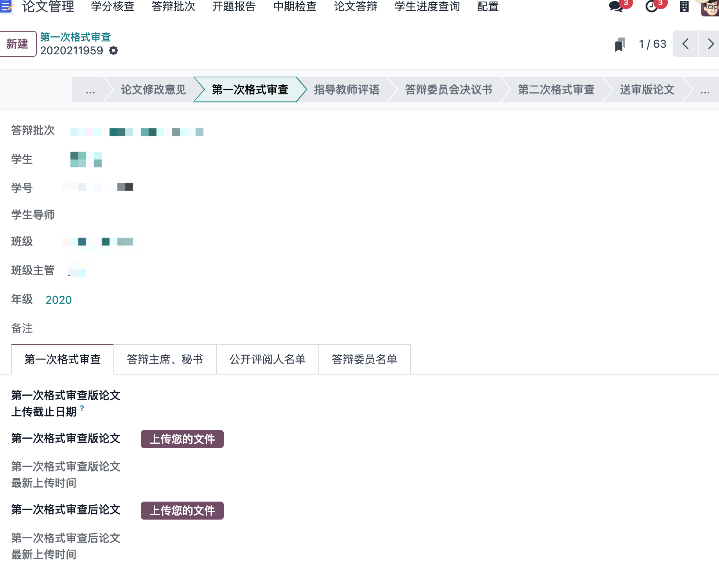Click the company building icon

pos(684,7)
